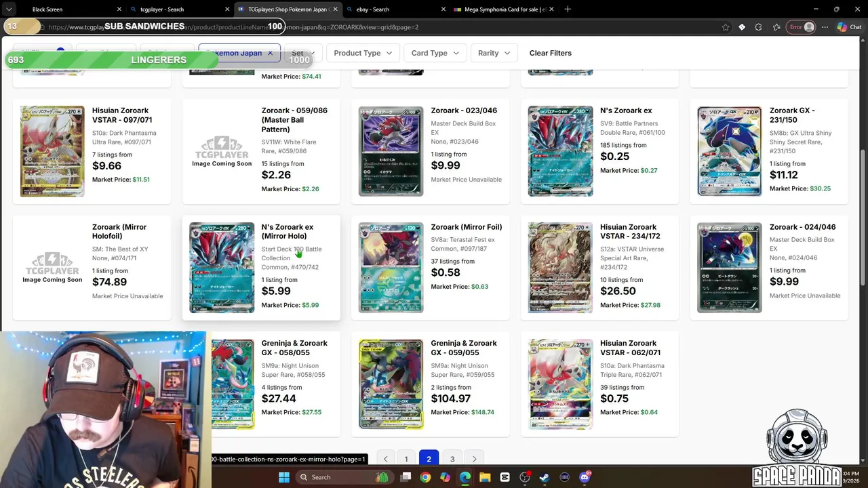Switch to Mega Symphonia Card tab
This screenshot has width=868, height=488.
(x=502, y=9)
